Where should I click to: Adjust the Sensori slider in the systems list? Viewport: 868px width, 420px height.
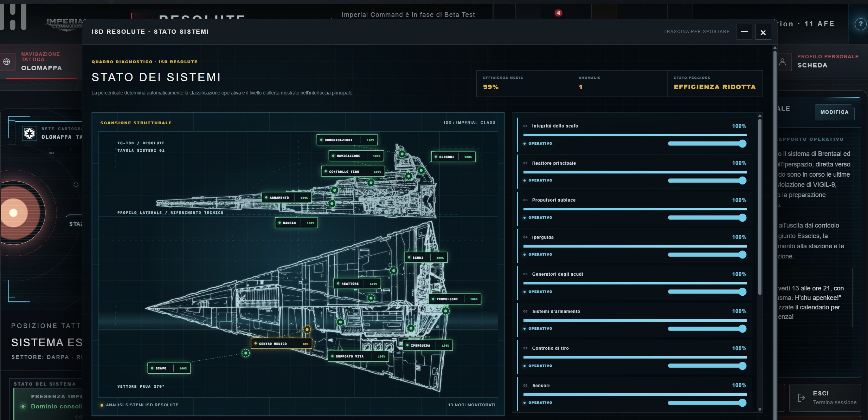pyautogui.click(x=707, y=403)
